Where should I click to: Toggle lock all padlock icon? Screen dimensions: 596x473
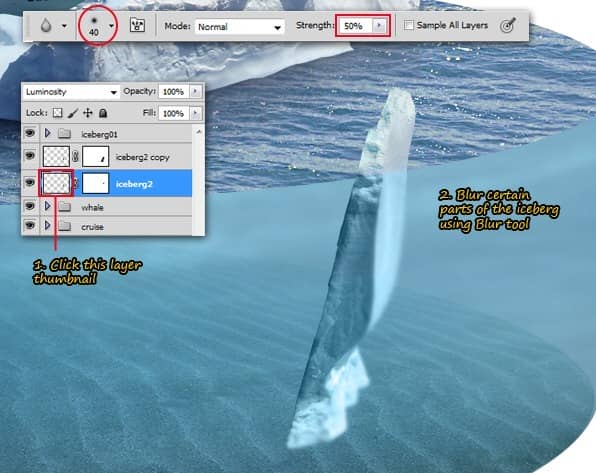(103, 113)
